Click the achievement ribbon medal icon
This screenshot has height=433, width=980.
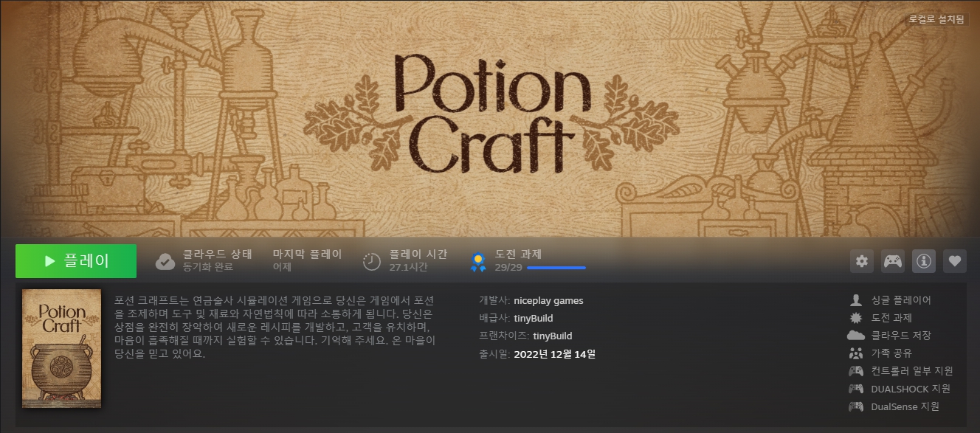pos(478,262)
